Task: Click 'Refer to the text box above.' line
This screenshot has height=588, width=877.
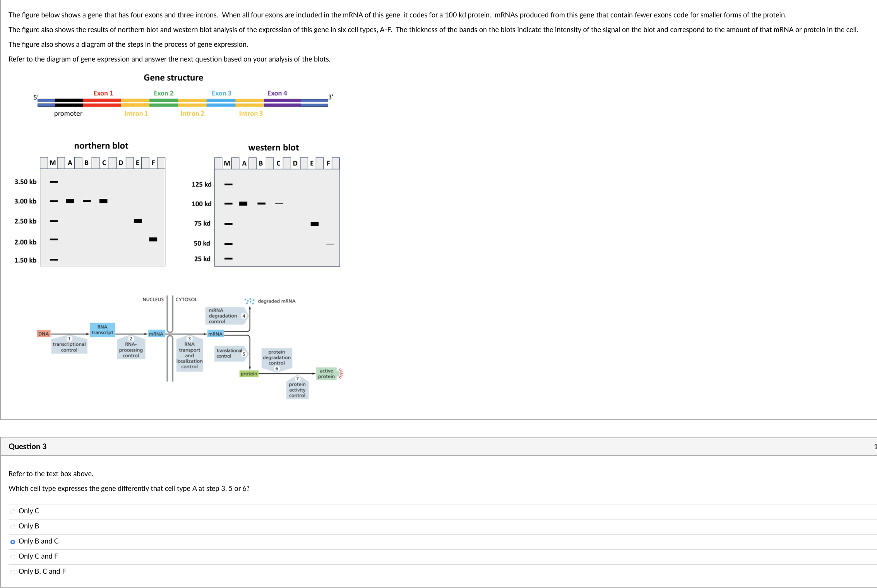Action: (x=51, y=474)
